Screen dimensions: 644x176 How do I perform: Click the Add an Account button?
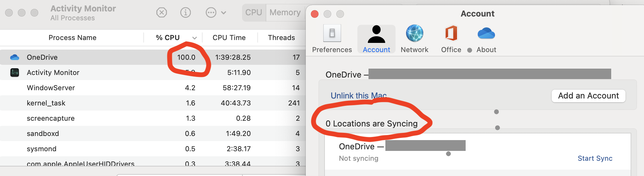click(x=589, y=96)
